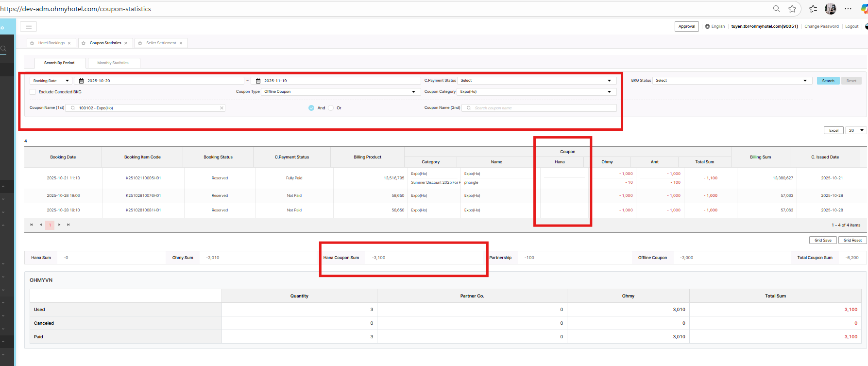The width and height of the screenshot is (868, 366).
Task: Close the Coupon Statistics tab
Action: click(126, 43)
